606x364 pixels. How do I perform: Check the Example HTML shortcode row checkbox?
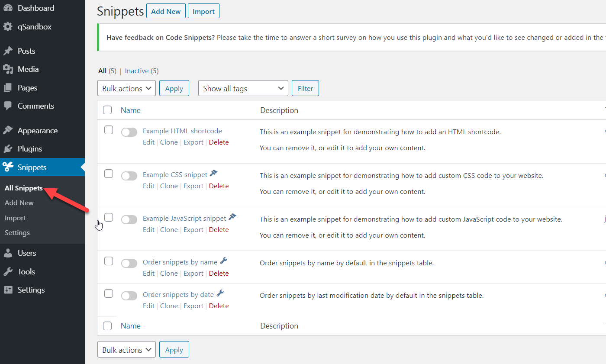(x=109, y=130)
